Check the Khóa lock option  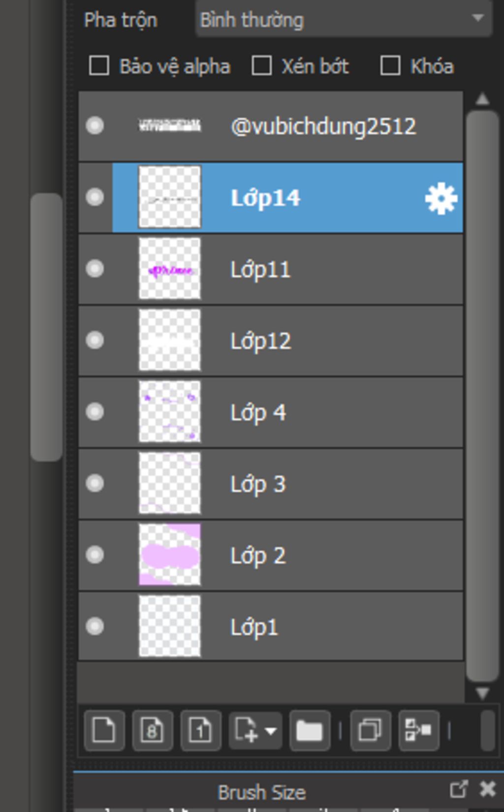coord(390,65)
